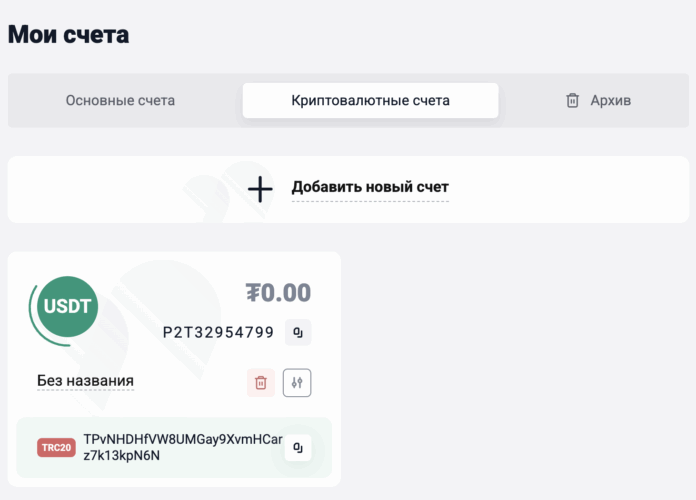Delete the USDT account with trash icon
This screenshot has height=500, width=696.
[x=261, y=382]
